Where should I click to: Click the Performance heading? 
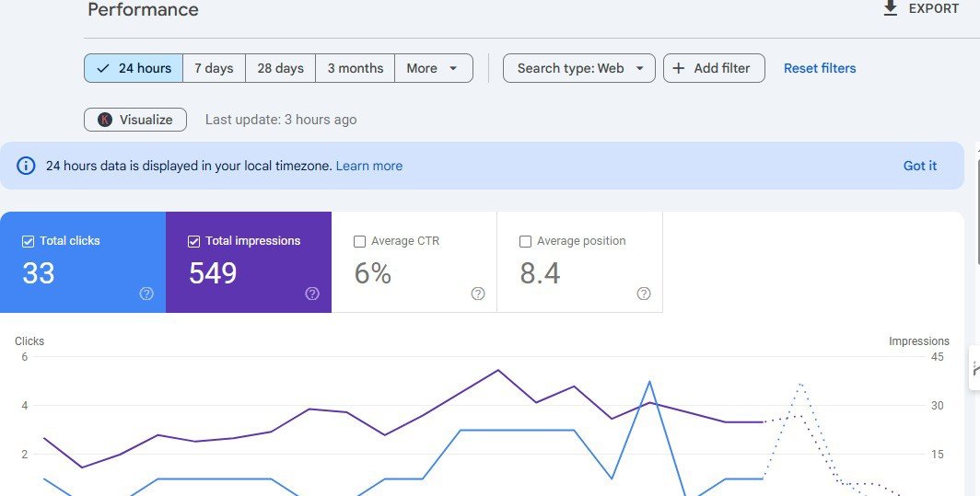[143, 9]
